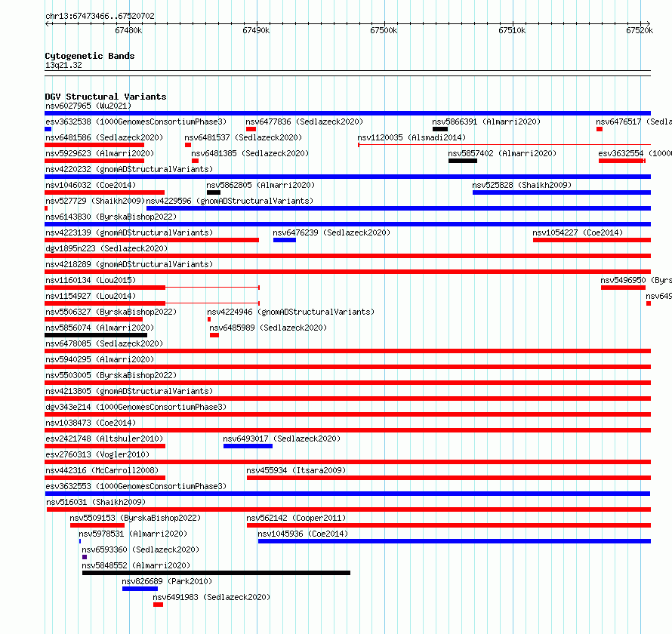
Task: Click the 13q21.32 cytogenetic band
Action: click(347, 73)
